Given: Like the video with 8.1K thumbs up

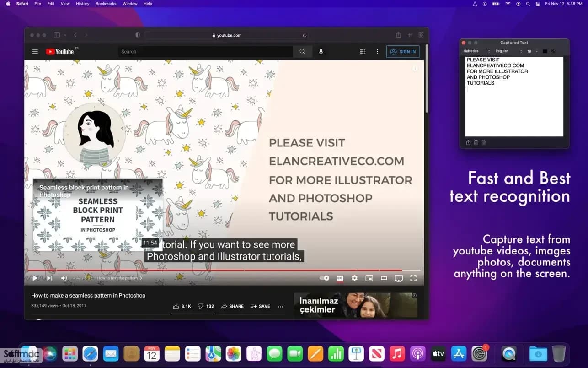Looking at the screenshot, I should point(182,306).
